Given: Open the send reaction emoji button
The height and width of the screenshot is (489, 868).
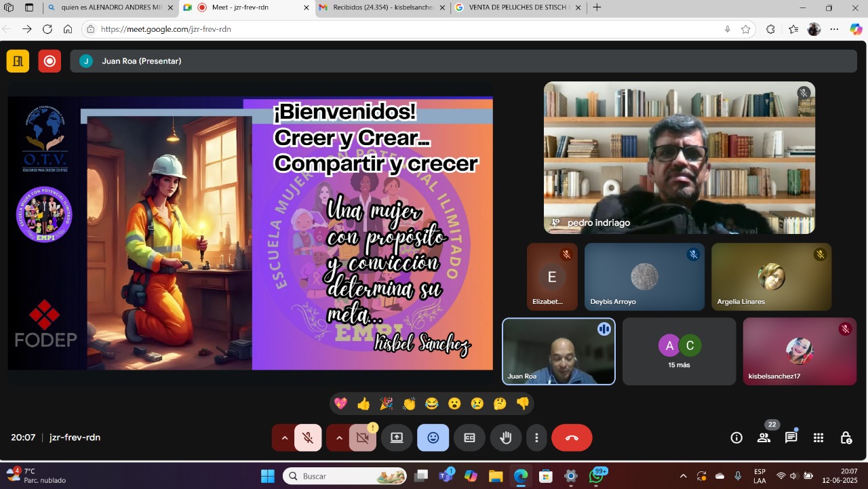Looking at the screenshot, I should click(433, 438).
